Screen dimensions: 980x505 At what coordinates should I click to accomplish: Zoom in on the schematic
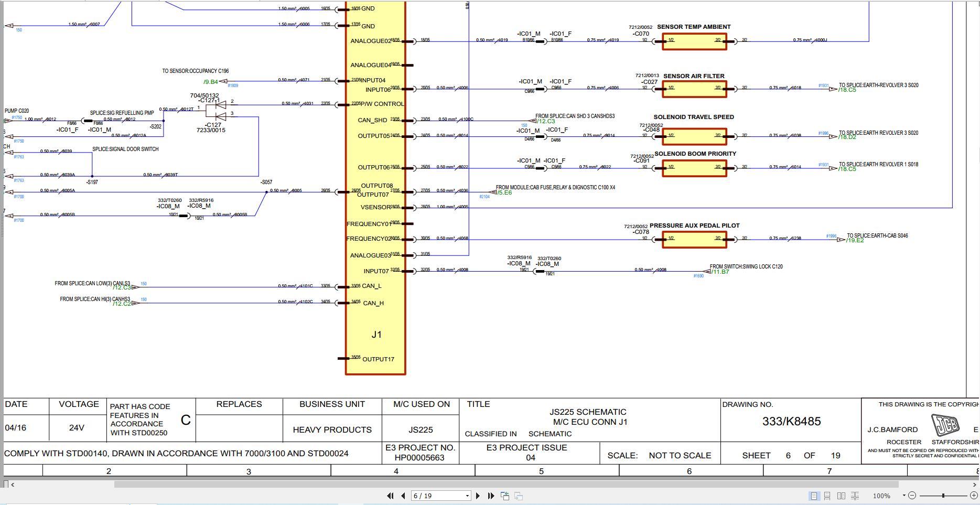[x=974, y=496]
